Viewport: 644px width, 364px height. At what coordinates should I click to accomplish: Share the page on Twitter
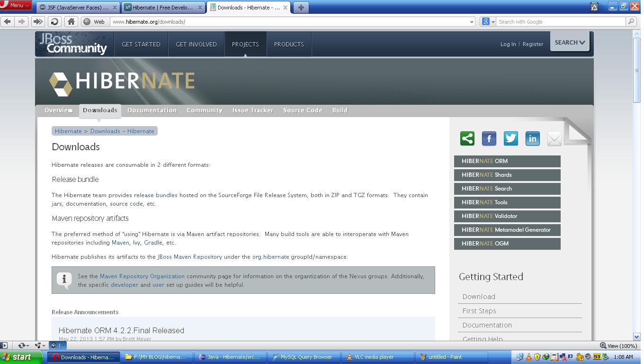pyautogui.click(x=511, y=138)
